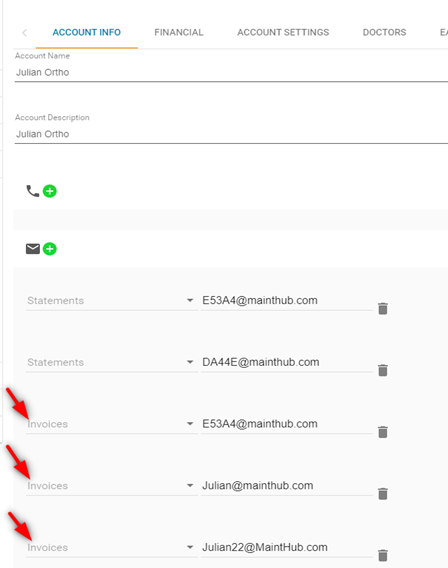This screenshot has width=448, height=568.
Task: Delete the Invoices email E53A4@mainthub.com
Action: (383, 432)
